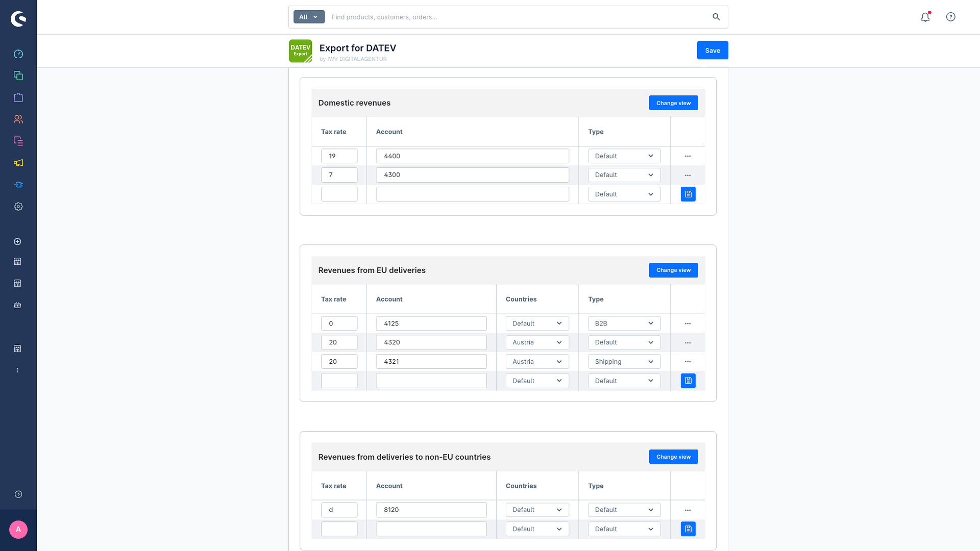Open the Catalogues sidebar icon
Screen dimensions: 980x551
tap(18, 76)
